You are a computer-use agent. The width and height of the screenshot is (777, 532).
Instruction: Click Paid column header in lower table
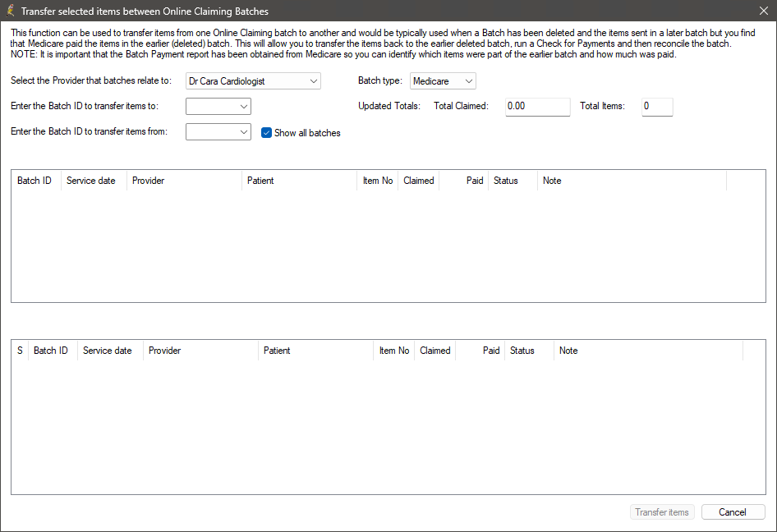click(x=480, y=351)
